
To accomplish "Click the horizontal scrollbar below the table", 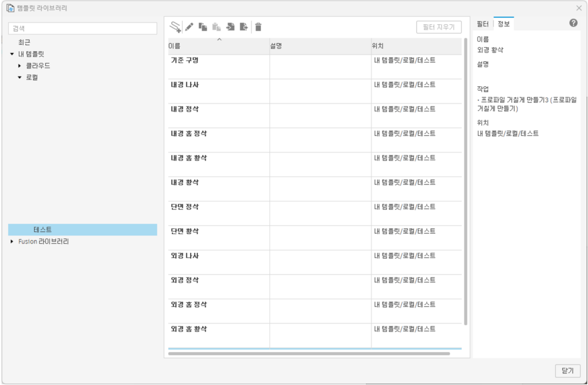I will tap(309, 353).
